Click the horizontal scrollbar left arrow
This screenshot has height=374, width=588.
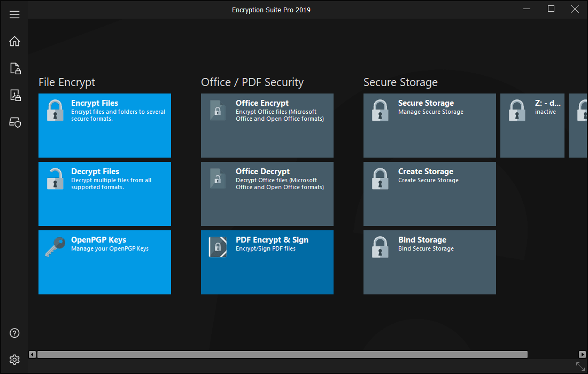click(32, 354)
